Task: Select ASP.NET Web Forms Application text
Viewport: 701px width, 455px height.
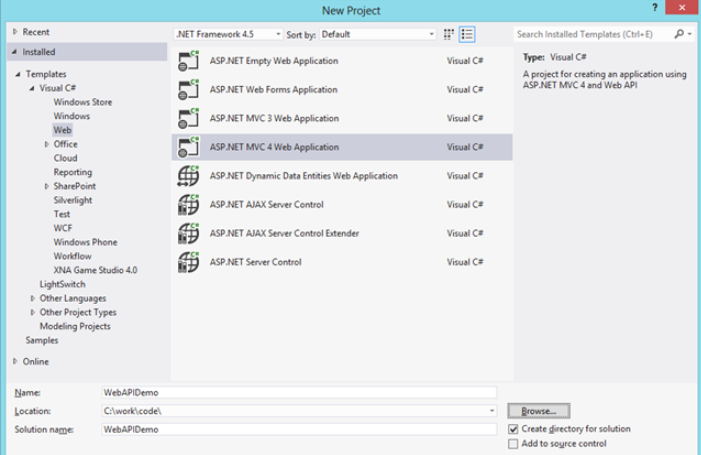Action: (x=273, y=89)
